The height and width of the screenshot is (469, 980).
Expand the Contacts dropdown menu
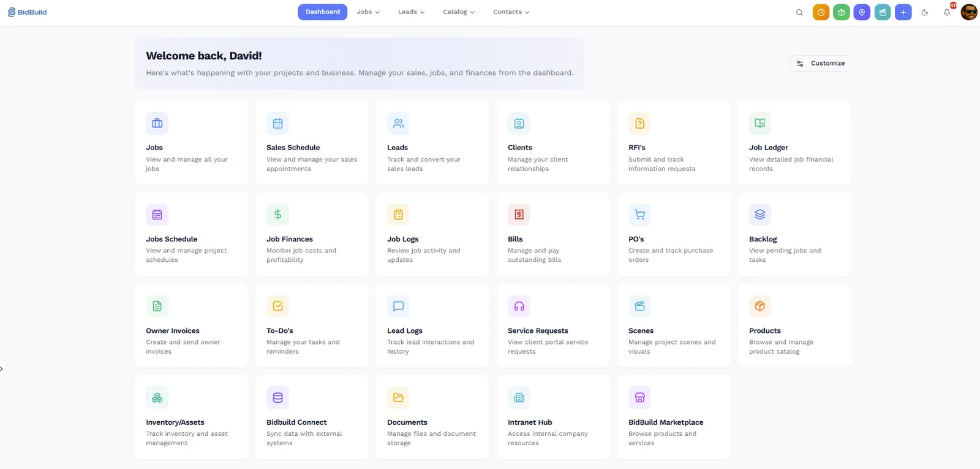coord(511,12)
